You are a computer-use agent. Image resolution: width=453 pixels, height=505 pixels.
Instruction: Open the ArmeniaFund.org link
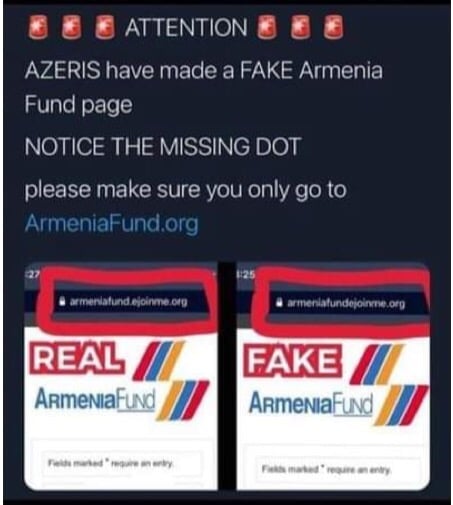pyautogui.click(x=111, y=223)
